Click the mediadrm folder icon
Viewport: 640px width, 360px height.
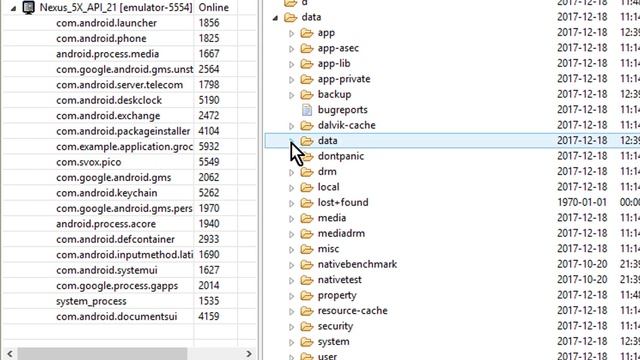[x=307, y=234]
